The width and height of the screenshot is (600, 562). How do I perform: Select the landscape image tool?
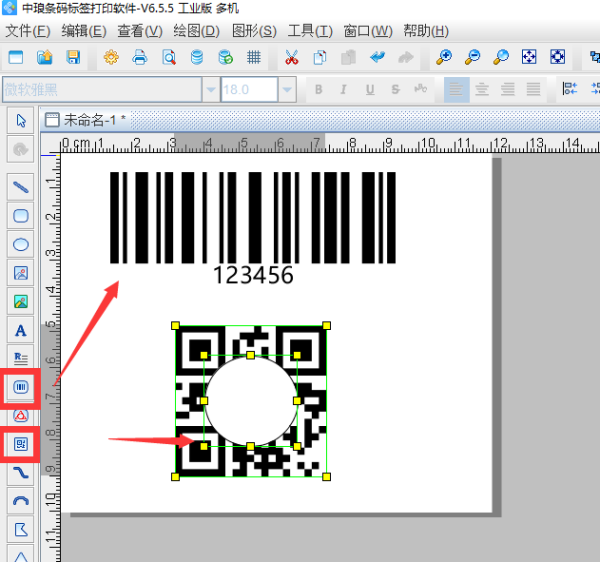click(x=21, y=302)
